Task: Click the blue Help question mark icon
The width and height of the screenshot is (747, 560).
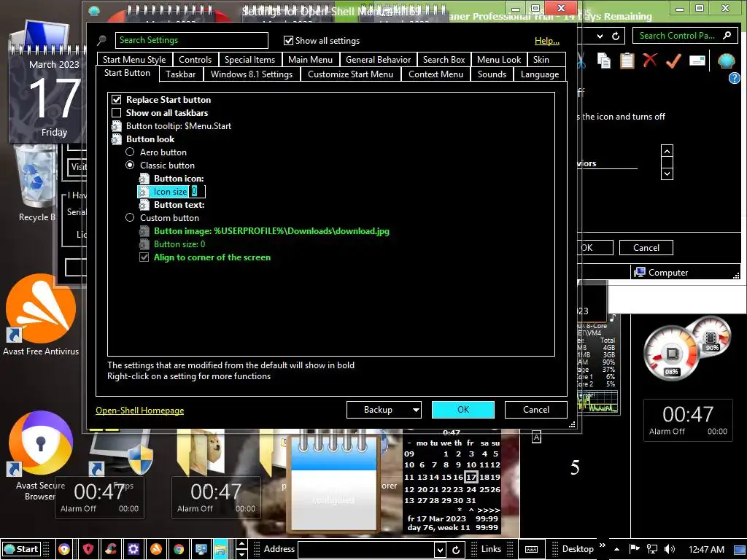Action: coord(734,78)
